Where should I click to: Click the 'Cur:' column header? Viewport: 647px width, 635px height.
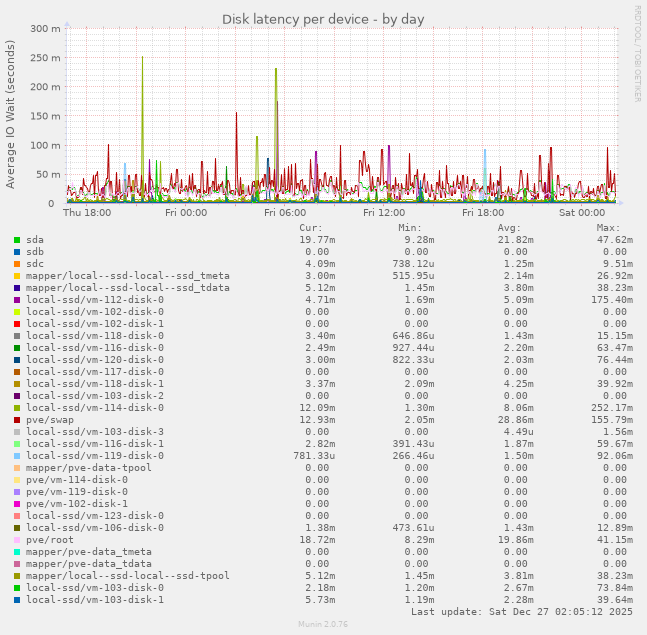pyautogui.click(x=311, y=228)
